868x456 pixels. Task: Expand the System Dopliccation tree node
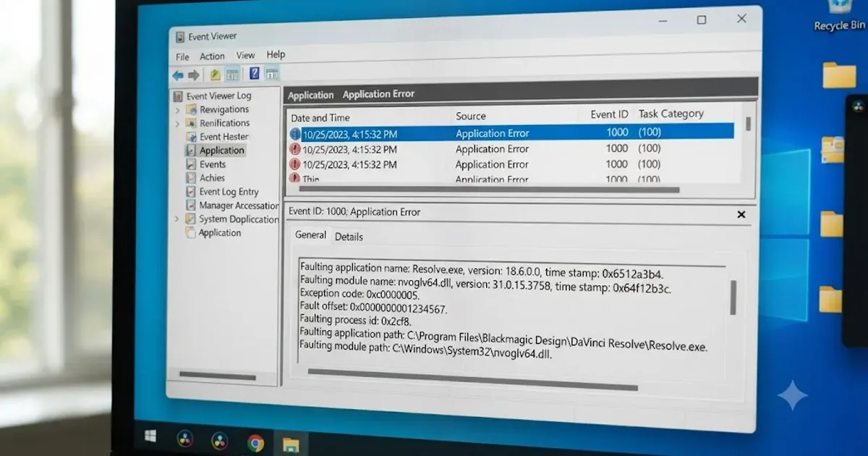point(178,219)
